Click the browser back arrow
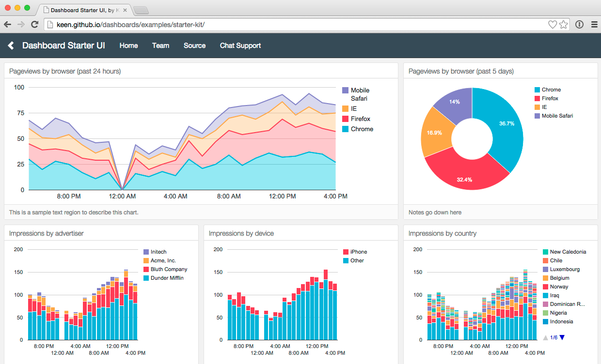 tap(7, 24)
